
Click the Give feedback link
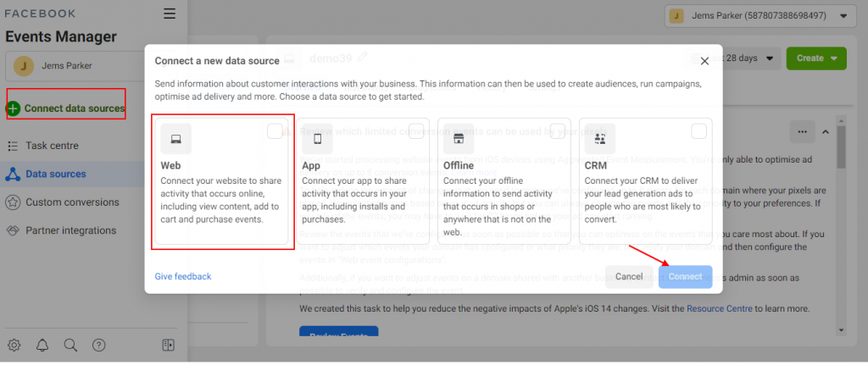tap(183, 277)
